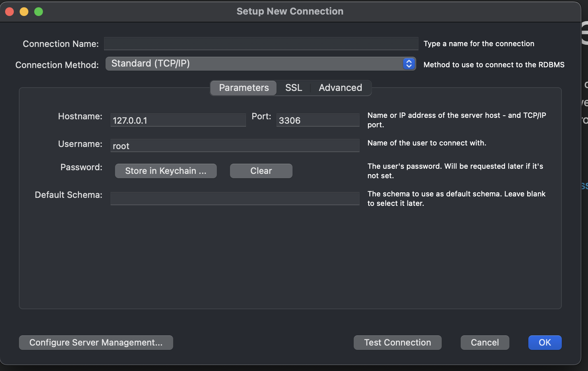The height and width of the screenshot is (371, 588).
Task: Confirm the connection with OK
Action: click(545, 343)
